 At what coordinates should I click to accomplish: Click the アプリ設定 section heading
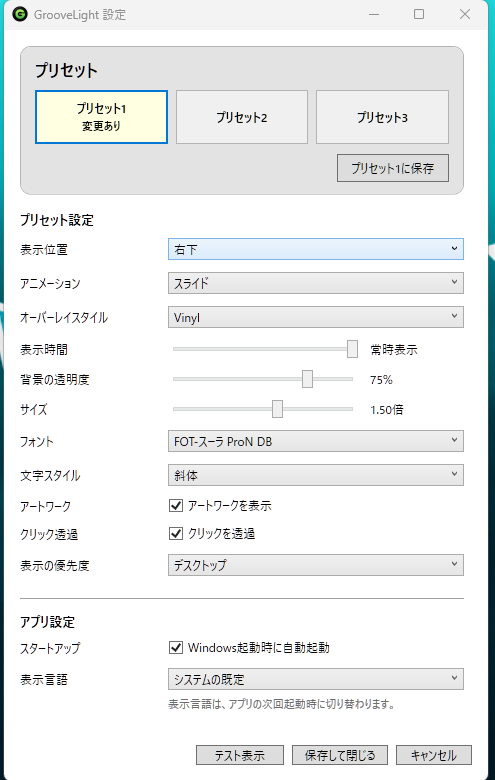[x=47, y=622]
